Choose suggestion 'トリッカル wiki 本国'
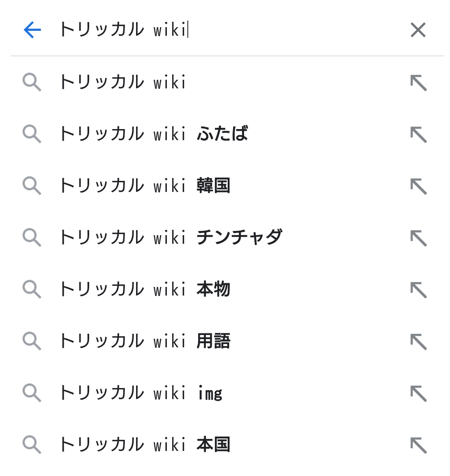 click(144, 445)
